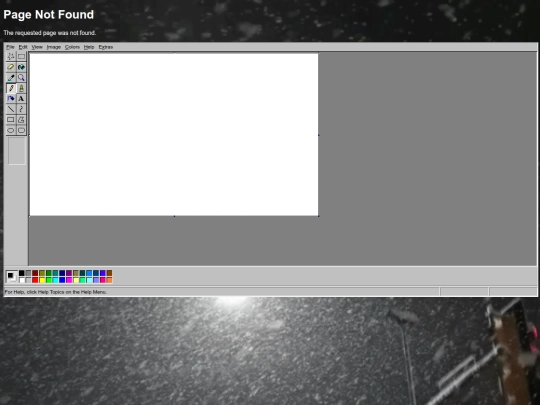Choose the Ellipse tool
Image resolution: width=540 pixels, height=405 pixels.
[x=11, y=131]
